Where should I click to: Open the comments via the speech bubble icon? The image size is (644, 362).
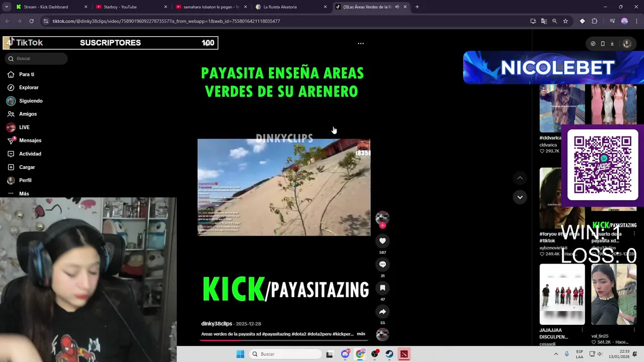(382, 264)
